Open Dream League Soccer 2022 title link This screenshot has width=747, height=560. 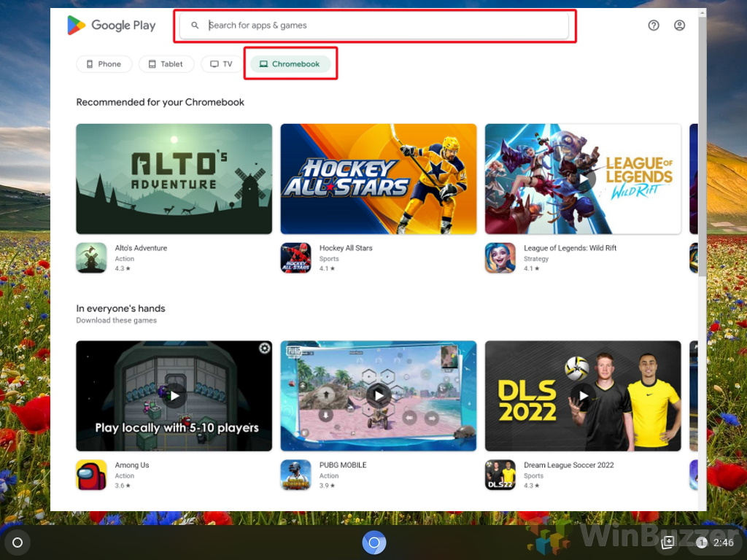569,464
